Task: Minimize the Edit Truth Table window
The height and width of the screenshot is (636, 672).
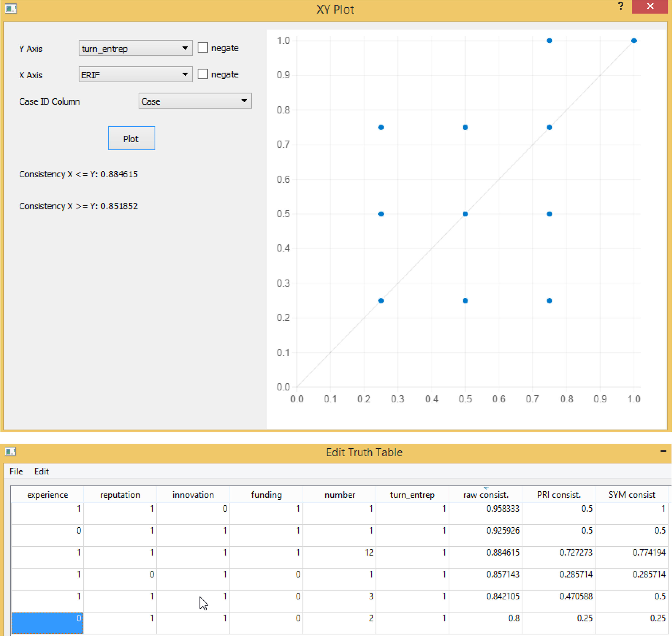Action: (x=663, y=451)
